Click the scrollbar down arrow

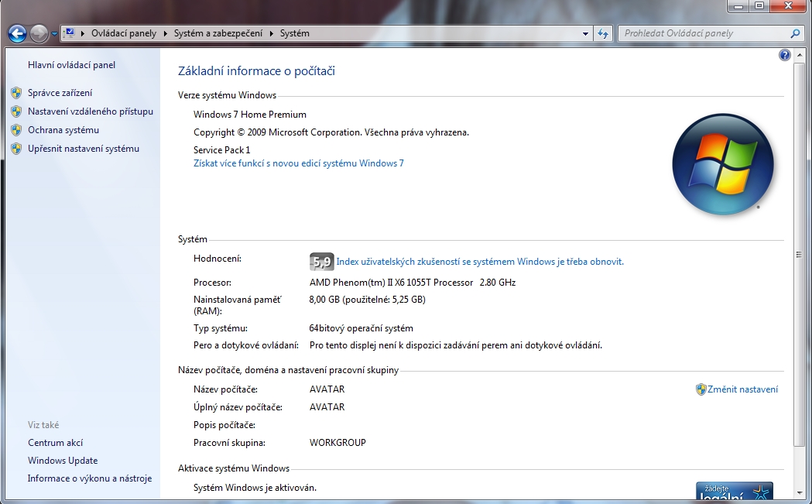pyautogui.click(x=799, y=492)
